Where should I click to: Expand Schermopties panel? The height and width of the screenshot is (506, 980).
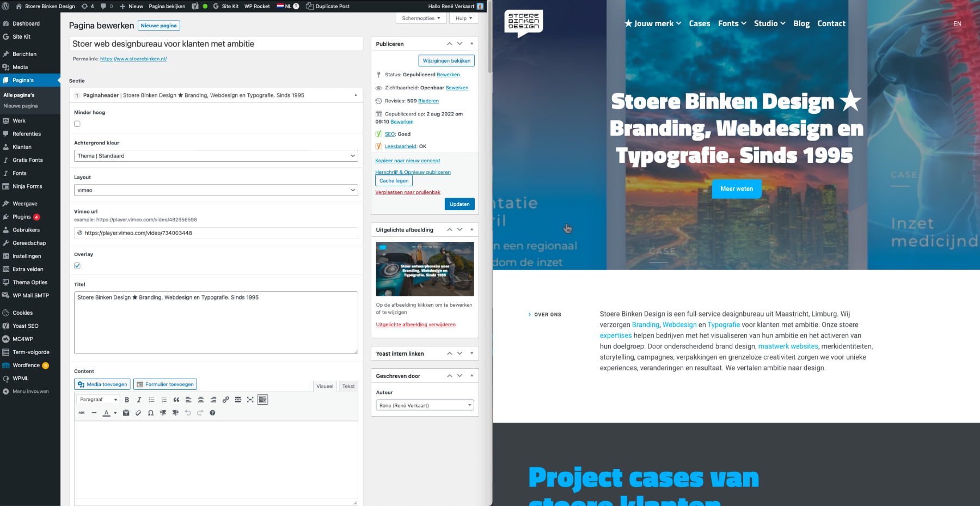[x=421, y=18]
